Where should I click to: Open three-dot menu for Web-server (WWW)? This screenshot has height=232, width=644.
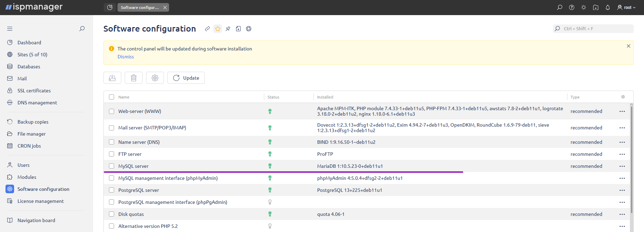622,111
